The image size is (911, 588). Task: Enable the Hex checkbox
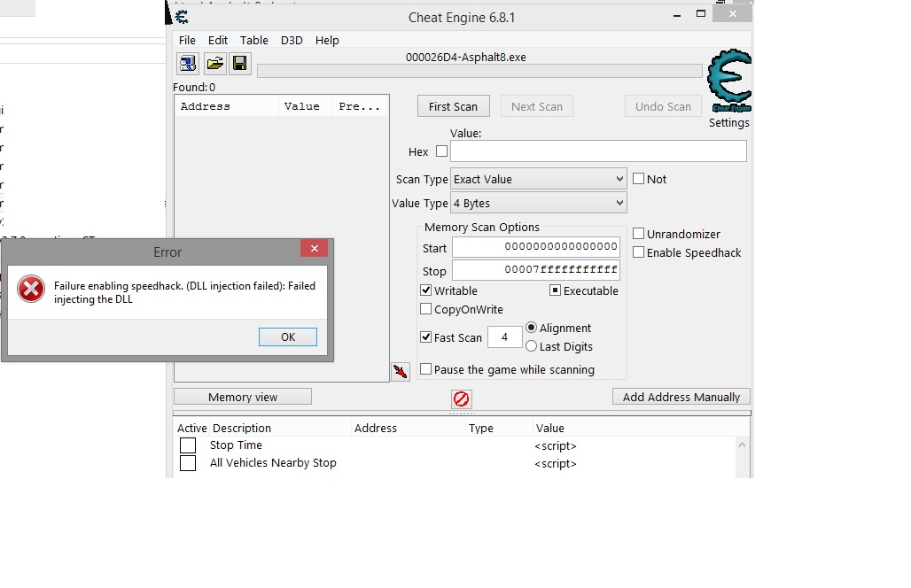441,151
